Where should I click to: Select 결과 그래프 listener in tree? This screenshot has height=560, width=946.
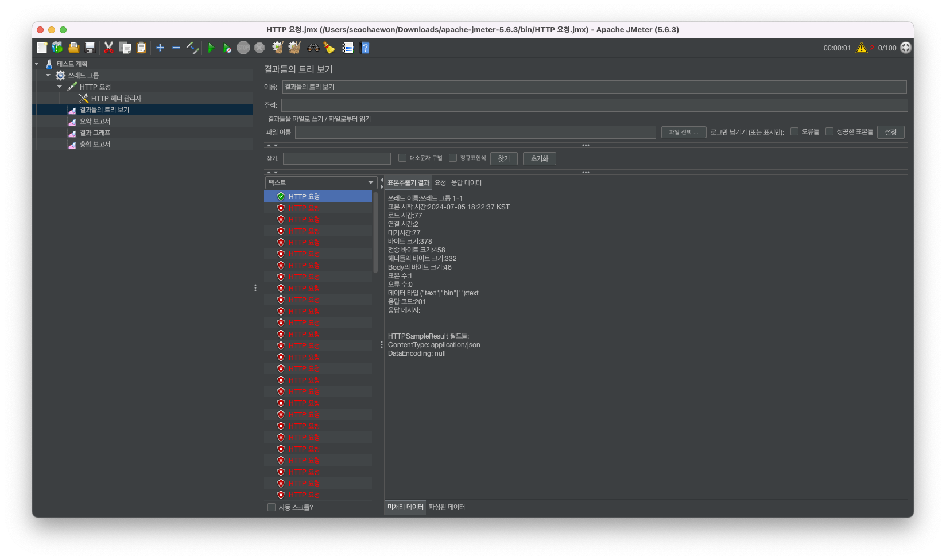tap(95, 133)
